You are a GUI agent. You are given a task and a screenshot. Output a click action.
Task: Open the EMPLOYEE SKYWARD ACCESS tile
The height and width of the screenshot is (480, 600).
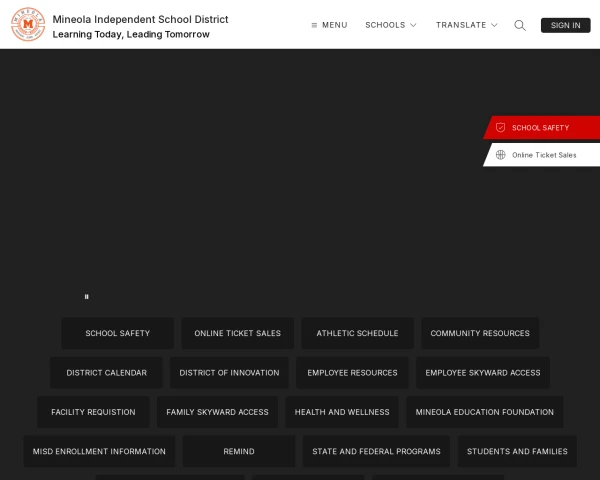pyautogui.click(x=483, y=372)
